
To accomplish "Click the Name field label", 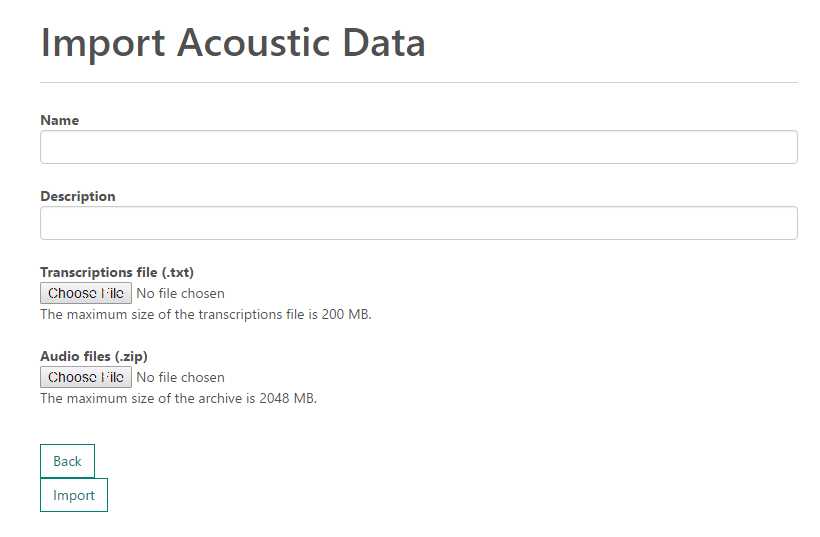I will click(x=59, y=120).
